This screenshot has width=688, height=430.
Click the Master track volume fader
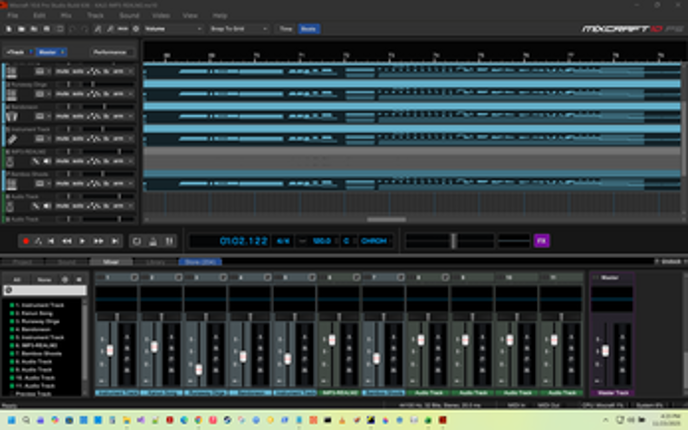point(605,351)
